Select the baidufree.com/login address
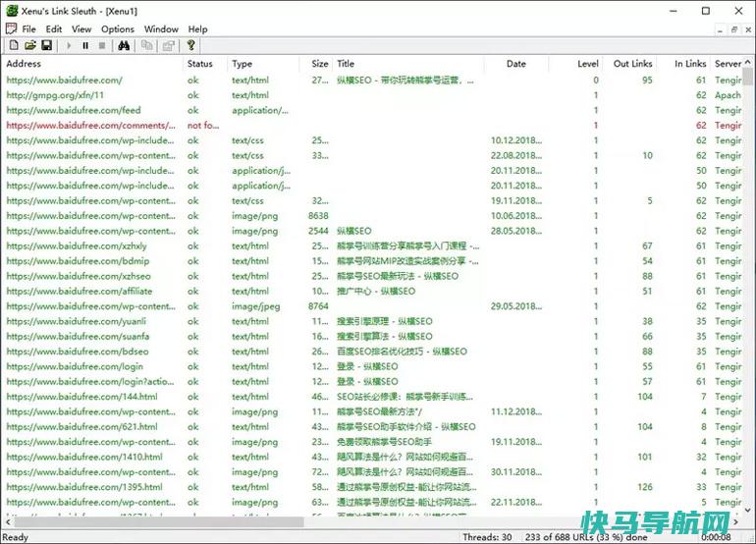The height and width of the screenshot is (544, 756). [75, 366]
